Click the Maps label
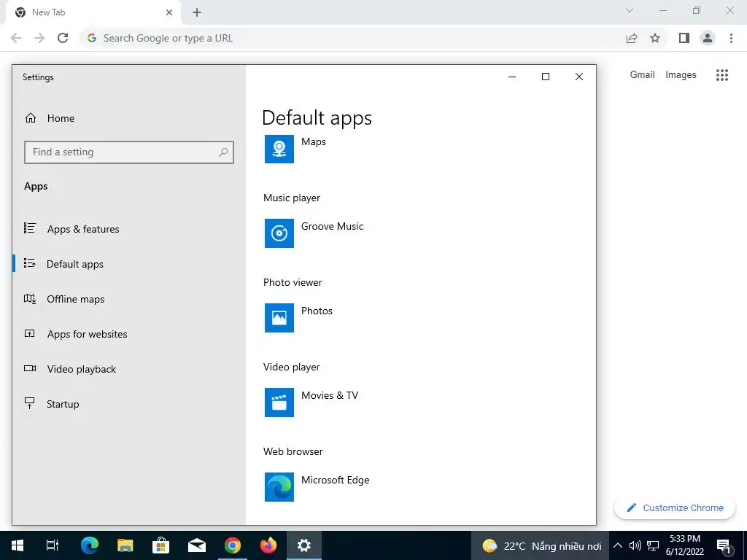 coord(314,142)
